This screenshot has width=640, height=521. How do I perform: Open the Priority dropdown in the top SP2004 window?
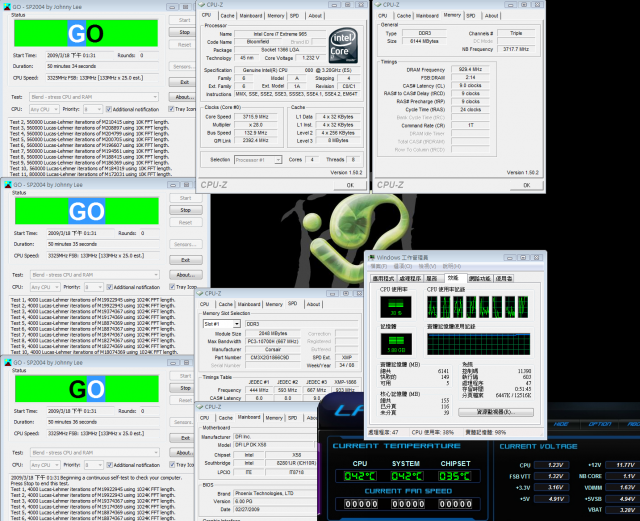point(93,109)
